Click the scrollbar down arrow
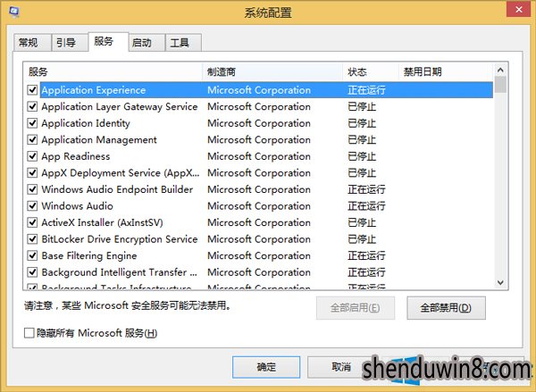Screen dimensions: 536x392 click(x=500, y=282)
